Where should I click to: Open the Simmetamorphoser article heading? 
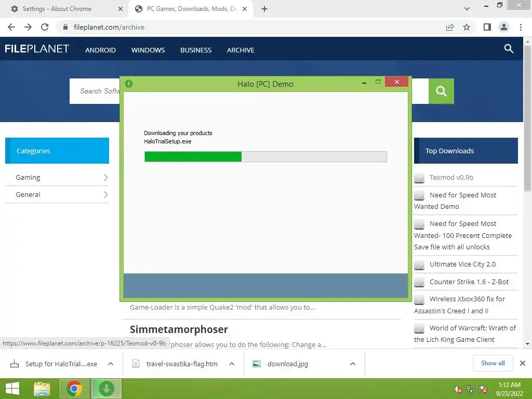(179, 329)
